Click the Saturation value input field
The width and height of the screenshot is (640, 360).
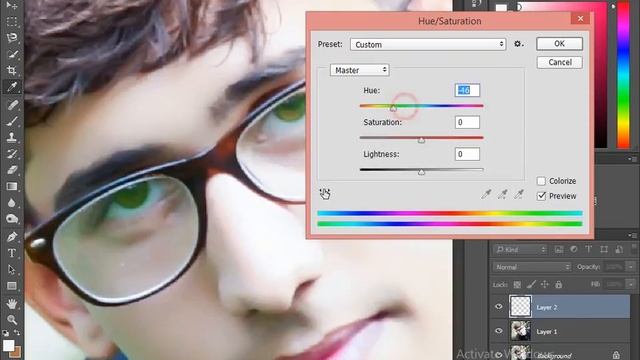tap(467, 122)
